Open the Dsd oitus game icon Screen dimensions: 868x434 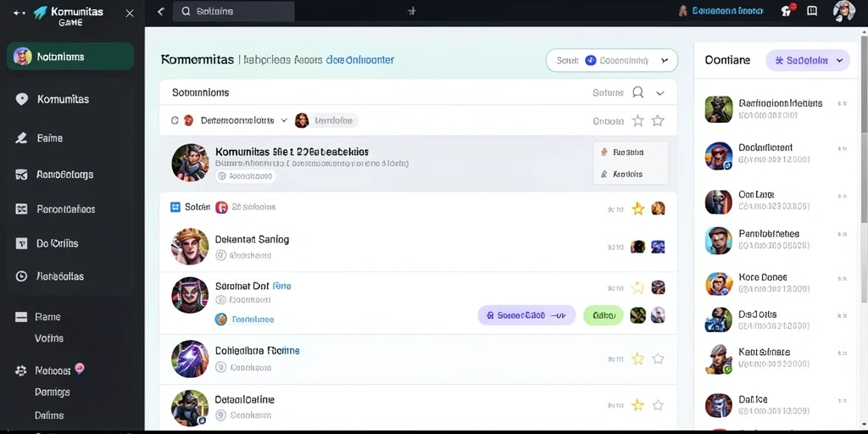tap(719, 320)
